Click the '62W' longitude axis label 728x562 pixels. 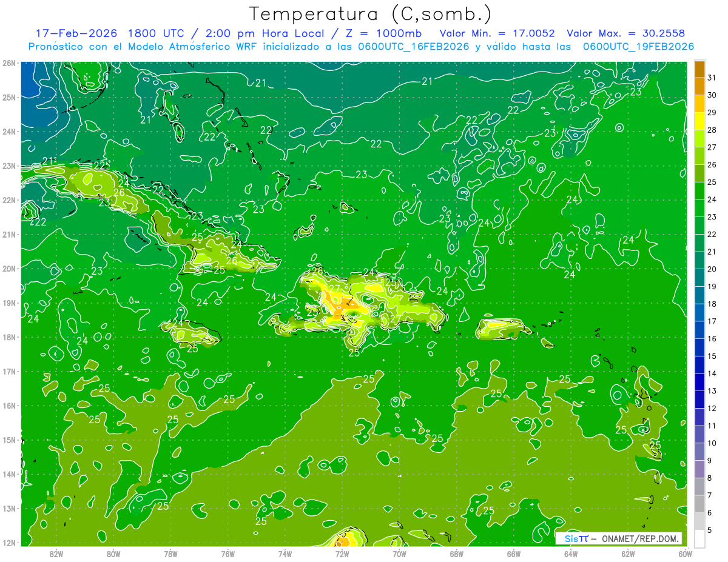coord(628,554)
